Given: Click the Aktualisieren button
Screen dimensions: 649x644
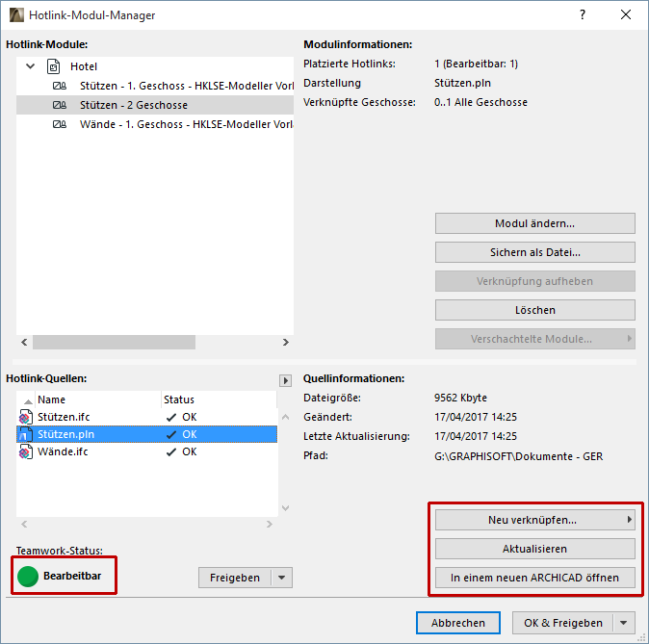Looking at the screenshot, I should pos(534,549).
